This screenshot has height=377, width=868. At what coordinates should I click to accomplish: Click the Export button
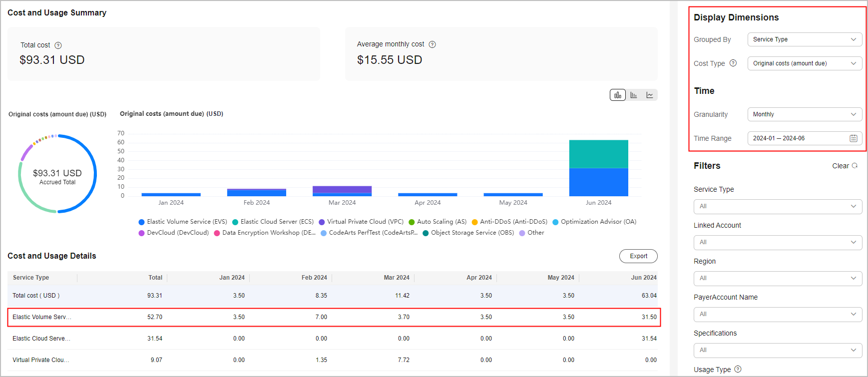(638, 256)
